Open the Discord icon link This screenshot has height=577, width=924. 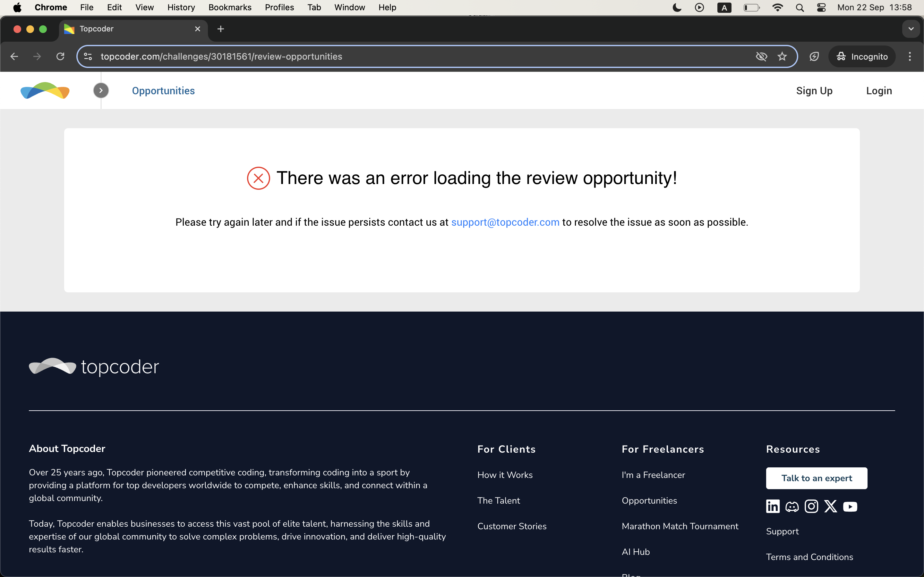click(792, 506)
